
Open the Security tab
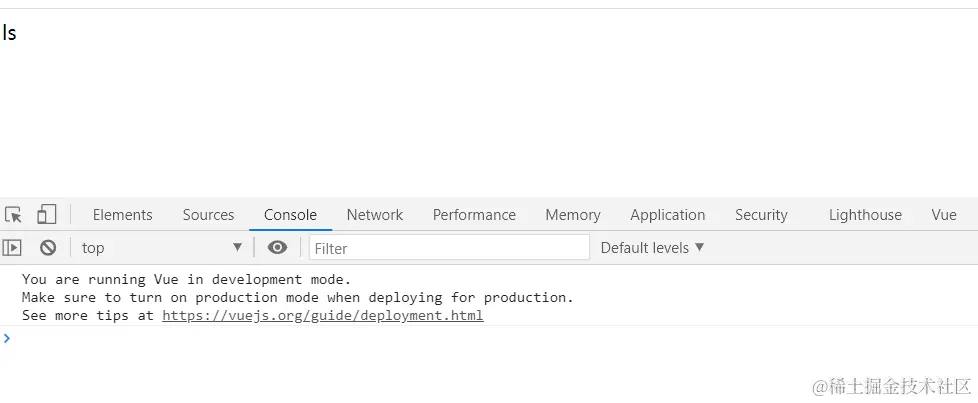pos(761,215)
